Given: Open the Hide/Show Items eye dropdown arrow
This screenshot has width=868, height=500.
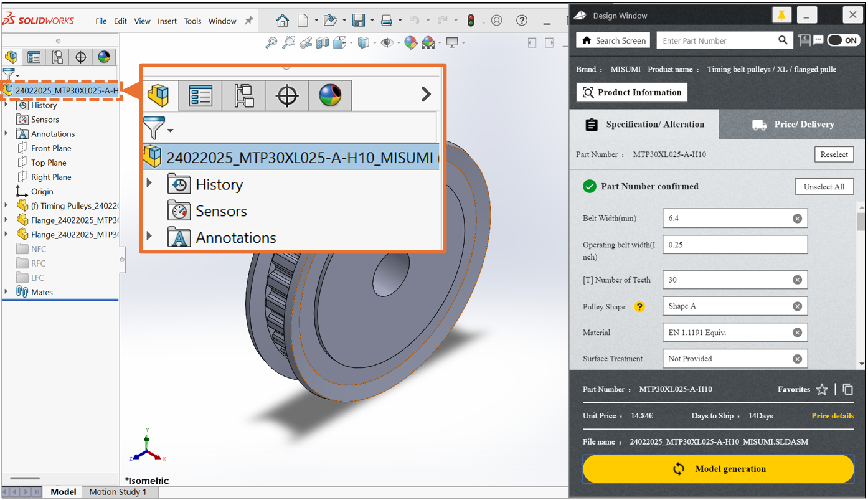Looking at the screenshot, I should coord(399,43).
